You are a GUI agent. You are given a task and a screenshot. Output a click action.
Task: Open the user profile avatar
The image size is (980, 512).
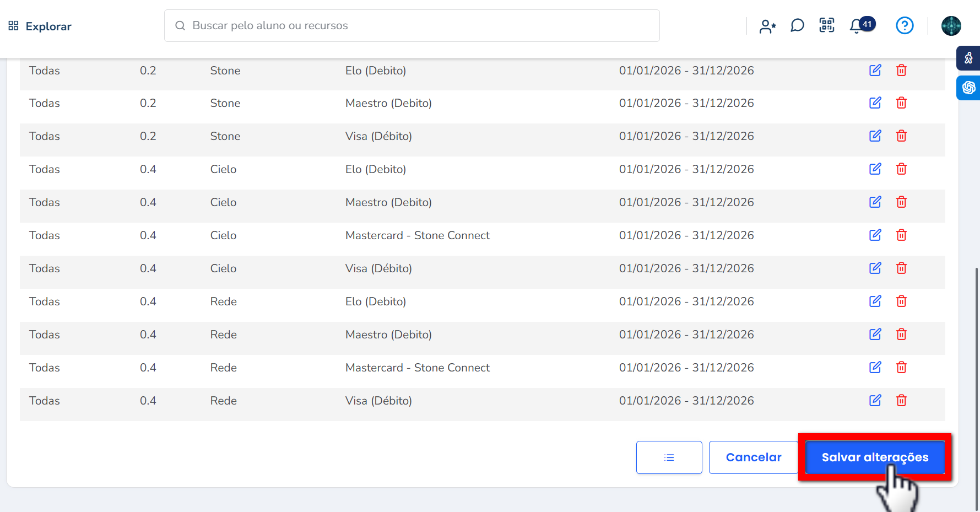click(x=951, y=26)
